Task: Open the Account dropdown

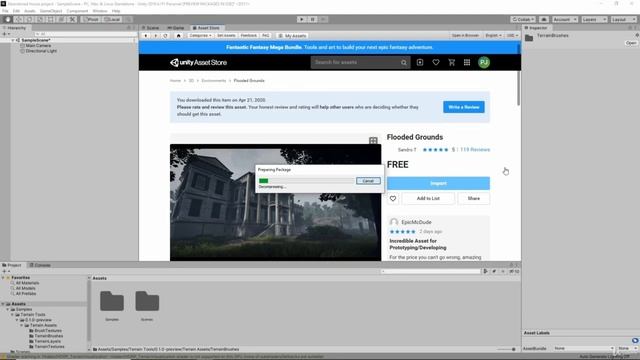Action: point(564,19)
